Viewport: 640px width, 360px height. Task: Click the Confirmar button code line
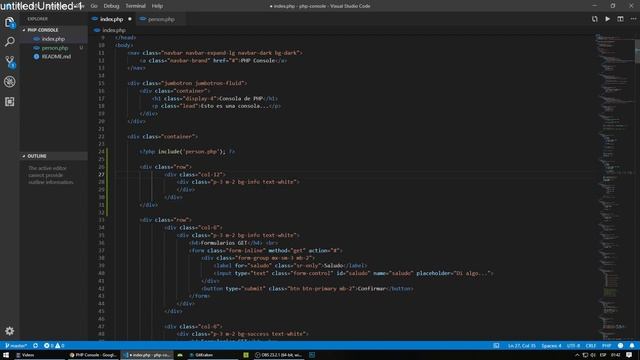point(307,289)
